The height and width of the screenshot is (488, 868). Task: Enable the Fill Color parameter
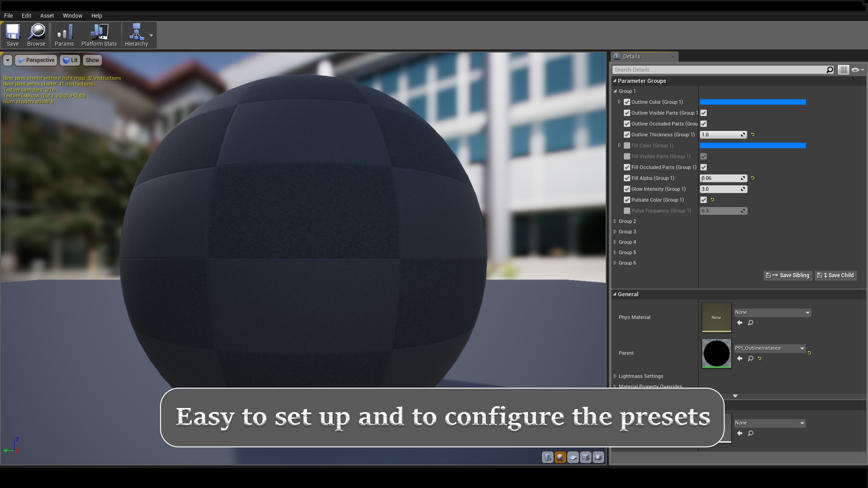(627, 145)
